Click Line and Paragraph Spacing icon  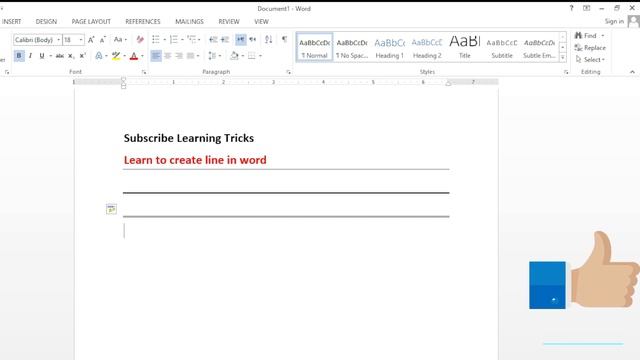pos(212,56)
